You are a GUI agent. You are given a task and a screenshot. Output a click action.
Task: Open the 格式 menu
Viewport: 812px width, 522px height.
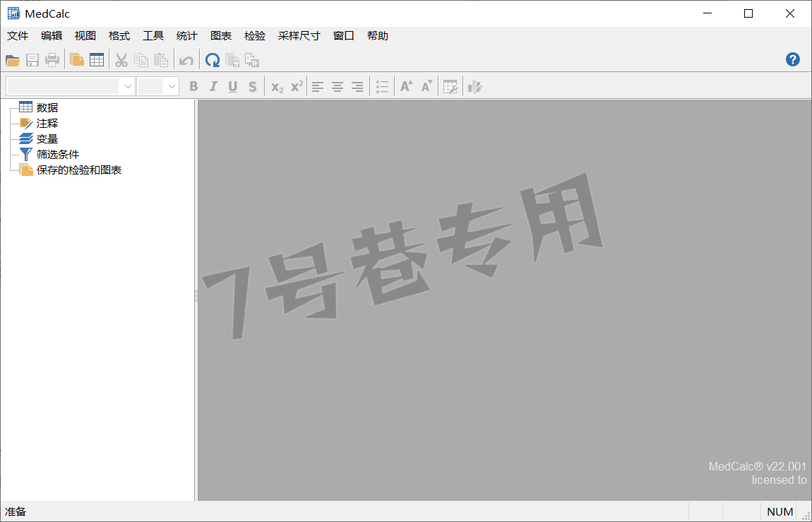119,36
